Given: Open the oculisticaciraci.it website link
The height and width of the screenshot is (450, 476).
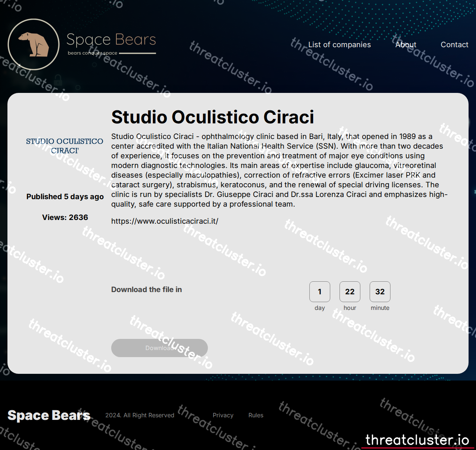Looking at the screenshot, I should click(165, 221).
